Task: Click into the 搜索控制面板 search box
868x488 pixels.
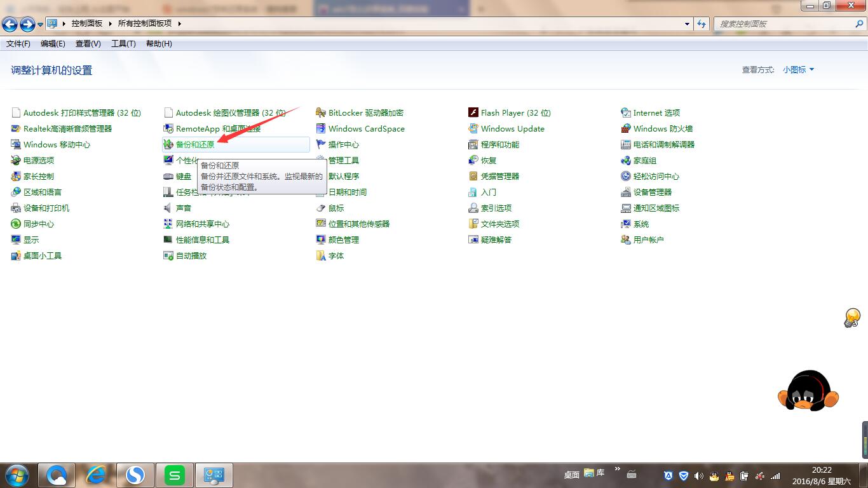Action: point(785,24)
